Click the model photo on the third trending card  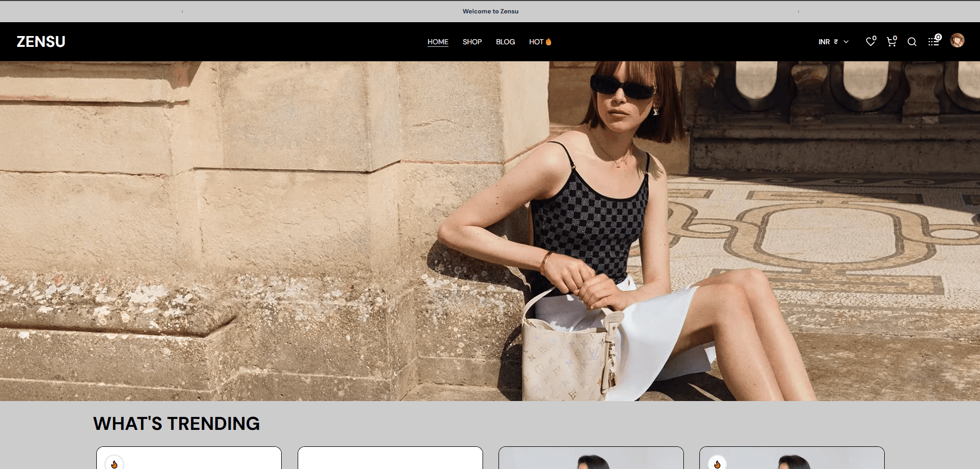pos(591,461)
